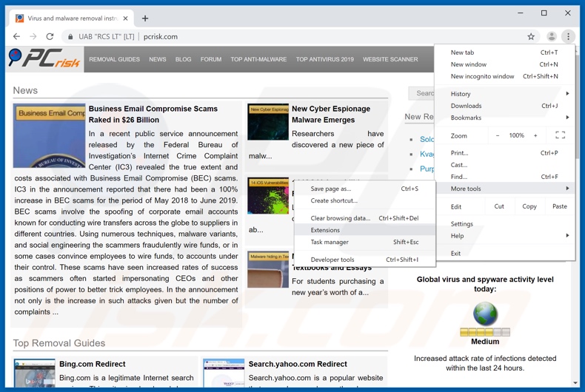Toggle fullscreen icon in Zoom row

pyautogui.click(x=560, y=135)
